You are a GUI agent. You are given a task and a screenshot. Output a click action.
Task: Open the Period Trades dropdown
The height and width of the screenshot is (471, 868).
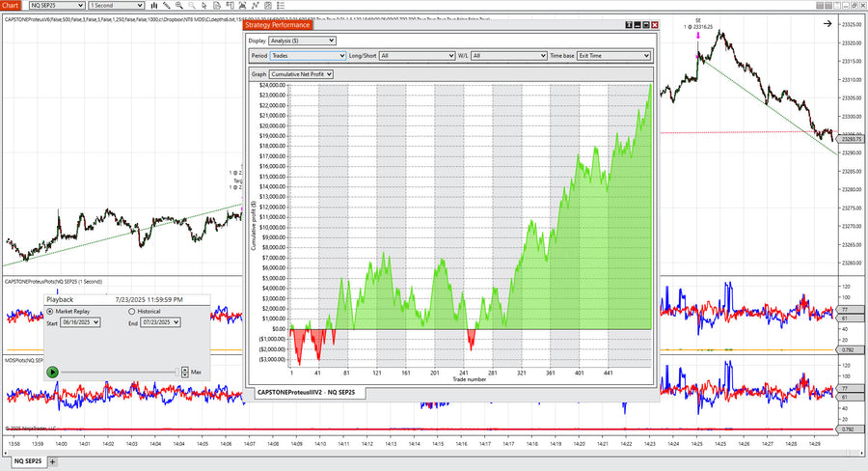tap(308, 55)
